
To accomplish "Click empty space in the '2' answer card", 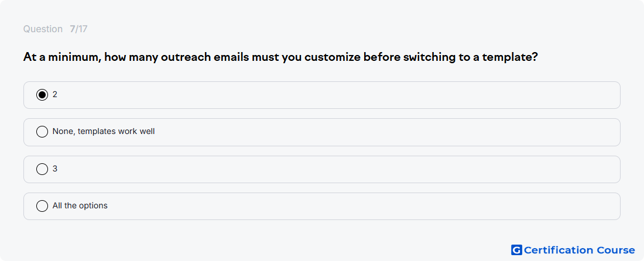I will 328,95.
